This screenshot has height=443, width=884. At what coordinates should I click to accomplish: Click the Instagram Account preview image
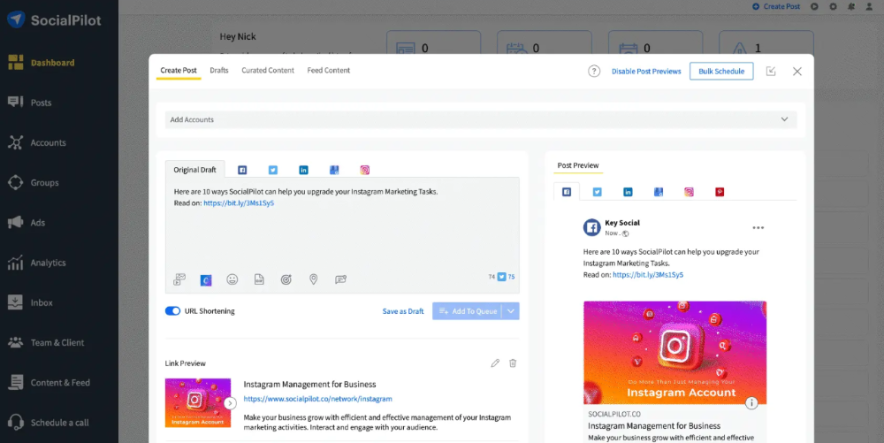tap(675, 352)
